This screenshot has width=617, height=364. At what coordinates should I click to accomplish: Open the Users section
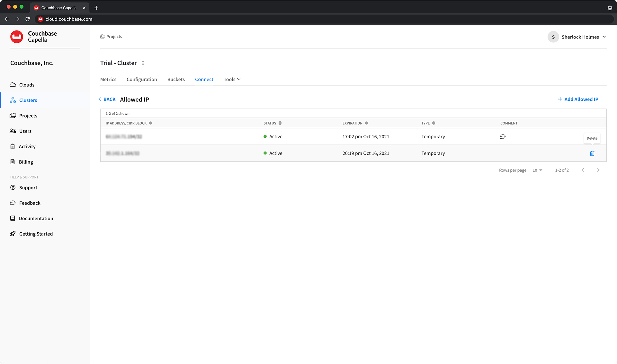pyautogui.click(x=21, y=131)
